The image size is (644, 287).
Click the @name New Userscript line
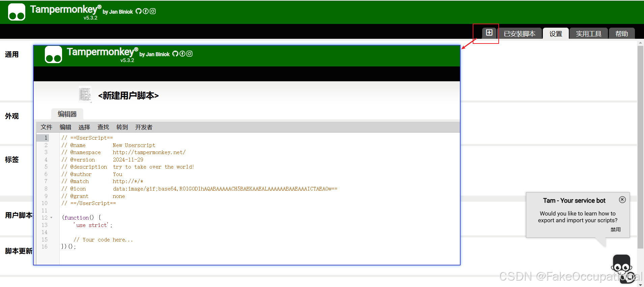108,145
